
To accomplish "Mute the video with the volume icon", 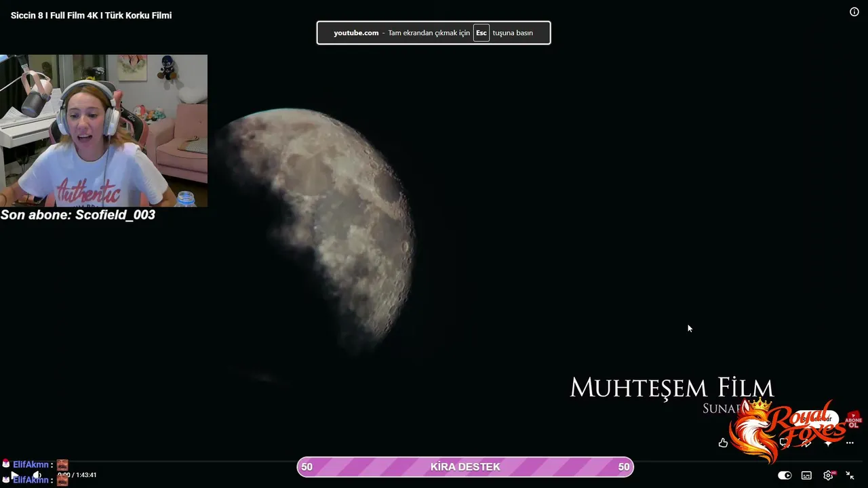I will (x=37, y=475).
